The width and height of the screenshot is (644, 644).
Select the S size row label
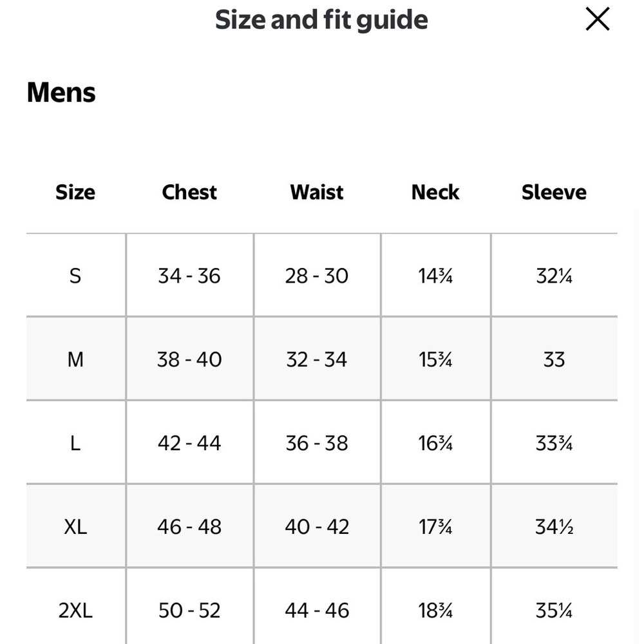(75, 276)
